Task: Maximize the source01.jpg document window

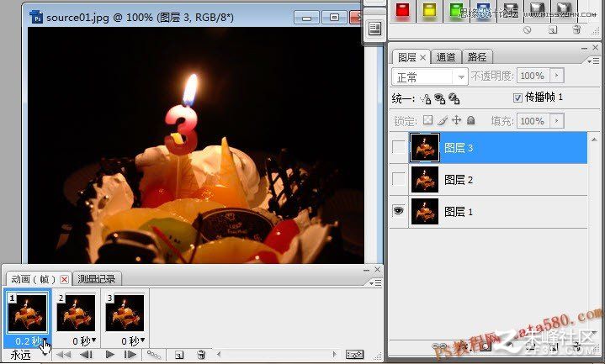Action: click(334, 18)
